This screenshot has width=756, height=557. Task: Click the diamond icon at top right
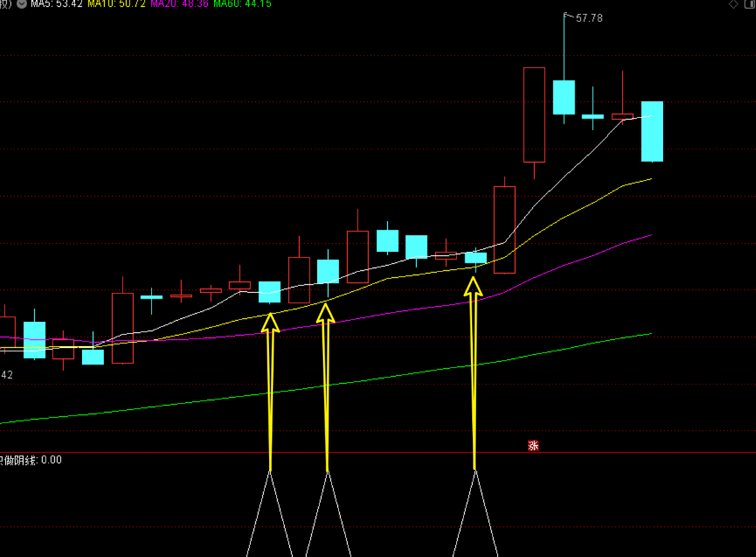(734, 4)
